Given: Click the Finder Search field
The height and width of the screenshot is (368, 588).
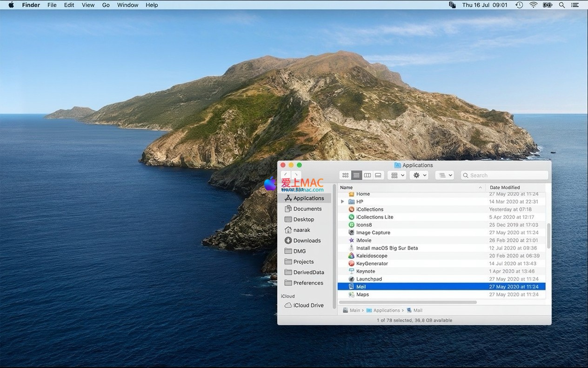Looking at the screenshot, I should point(507,175).
